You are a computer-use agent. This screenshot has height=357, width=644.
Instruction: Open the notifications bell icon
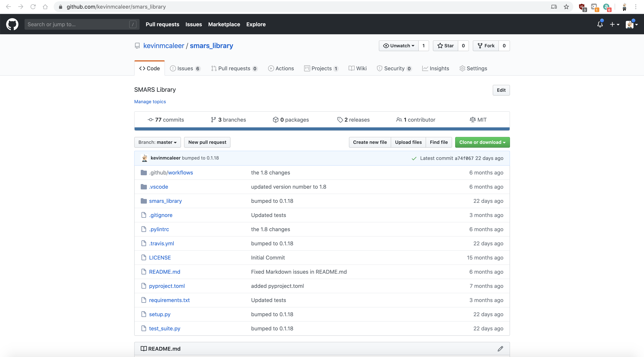pyautogui.click(x=600, y=24)
